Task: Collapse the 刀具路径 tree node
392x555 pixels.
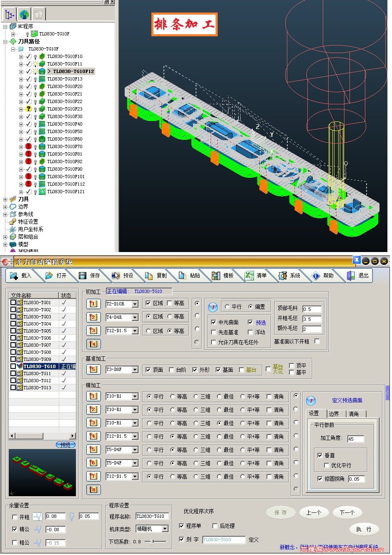Action: 5,41
